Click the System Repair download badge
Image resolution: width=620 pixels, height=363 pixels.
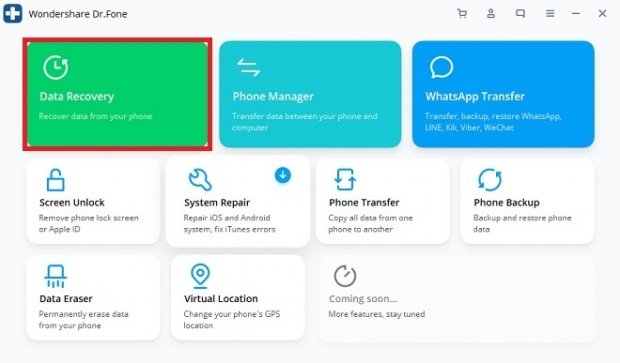coord(283,175)
